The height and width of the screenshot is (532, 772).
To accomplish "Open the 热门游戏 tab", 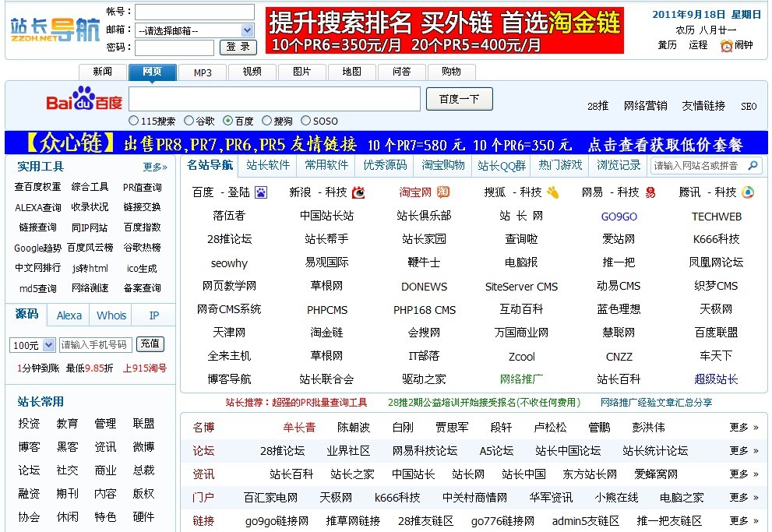I will [x=560, y=165].
